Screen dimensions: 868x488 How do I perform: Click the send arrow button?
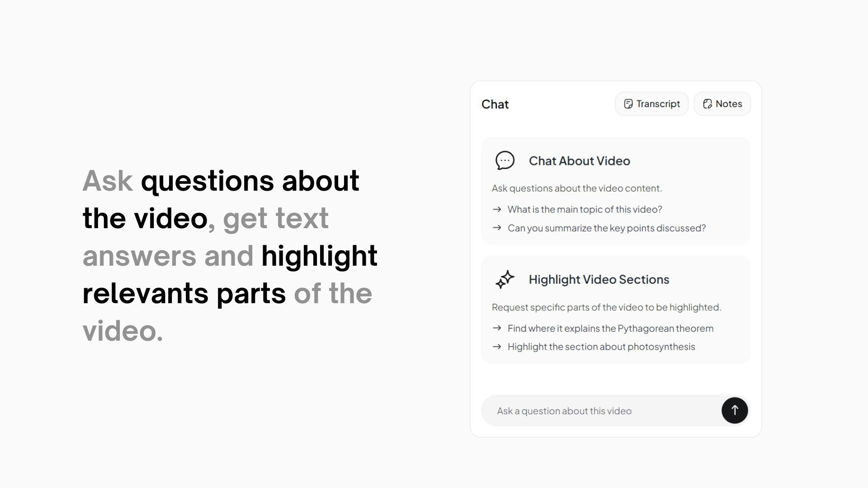(x=735, y=410)
